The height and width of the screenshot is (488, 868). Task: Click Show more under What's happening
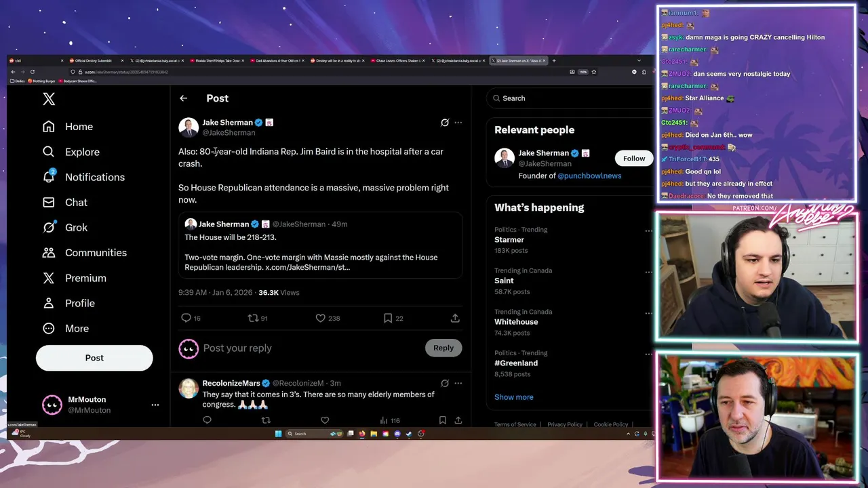pos(514,397)
